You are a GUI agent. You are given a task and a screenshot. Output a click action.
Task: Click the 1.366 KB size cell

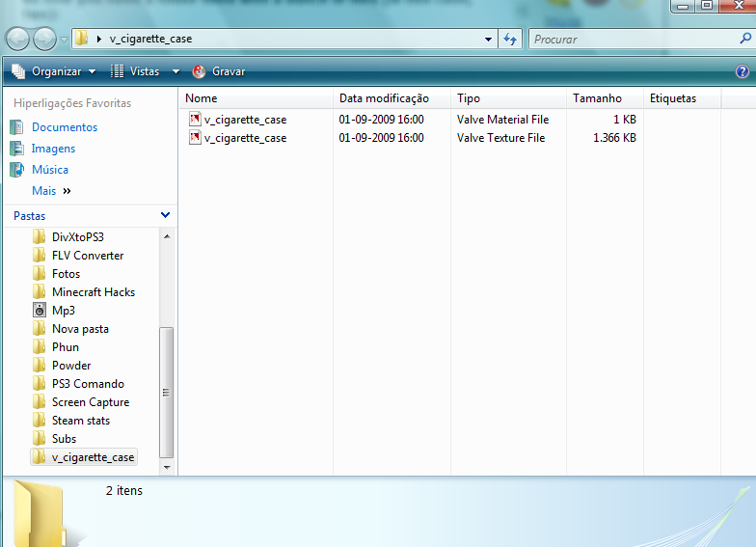point(614,138)
